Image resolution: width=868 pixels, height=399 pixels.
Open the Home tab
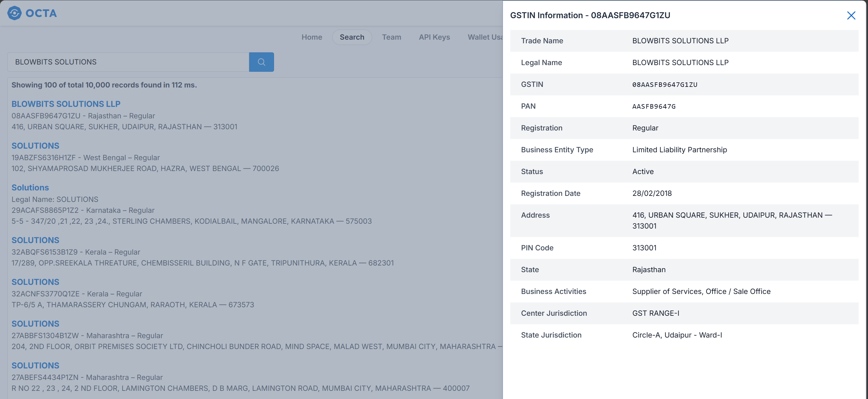click(x=311, y=37)
